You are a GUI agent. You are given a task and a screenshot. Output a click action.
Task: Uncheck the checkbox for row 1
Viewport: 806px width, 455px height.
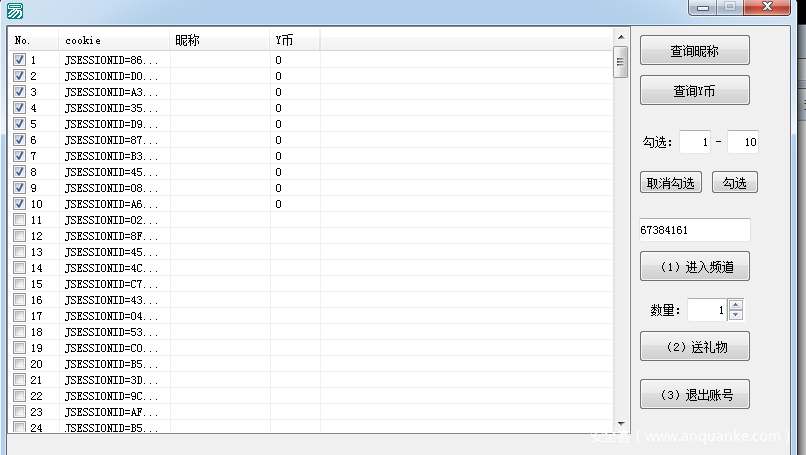point(19,60)
